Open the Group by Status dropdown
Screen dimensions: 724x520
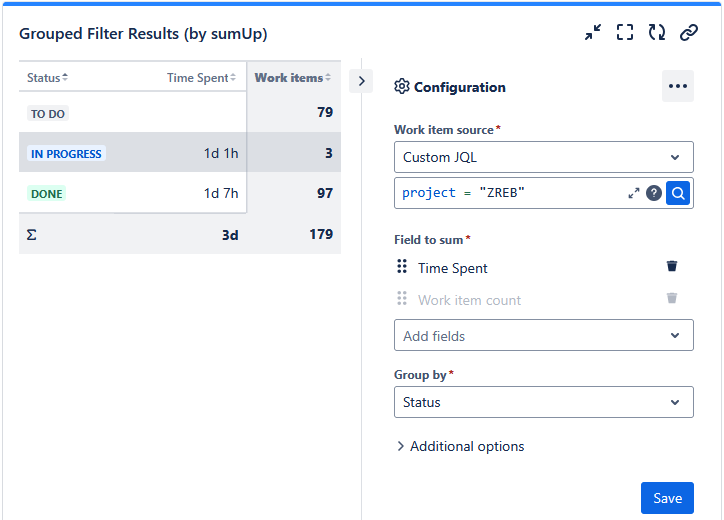[543, 402]
